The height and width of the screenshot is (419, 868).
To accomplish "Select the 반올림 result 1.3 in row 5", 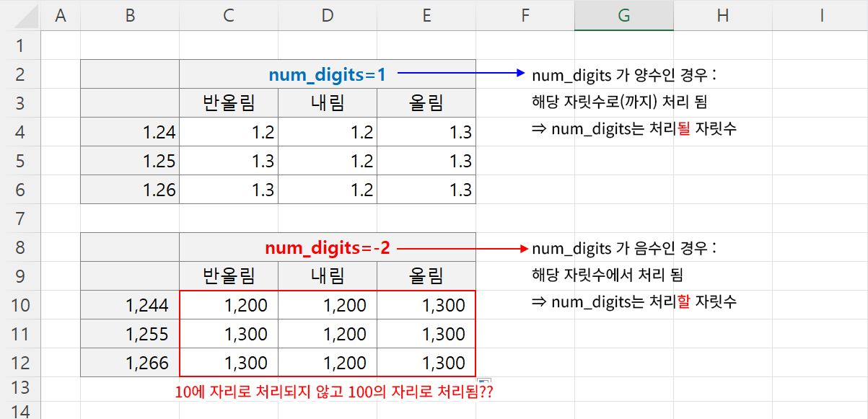I will click(229, 161).
